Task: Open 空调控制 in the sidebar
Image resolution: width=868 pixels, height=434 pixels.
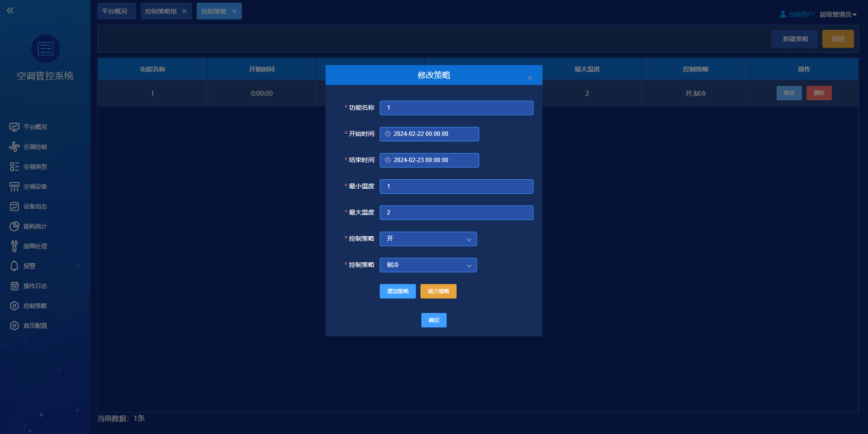Action: click(35, 147)
